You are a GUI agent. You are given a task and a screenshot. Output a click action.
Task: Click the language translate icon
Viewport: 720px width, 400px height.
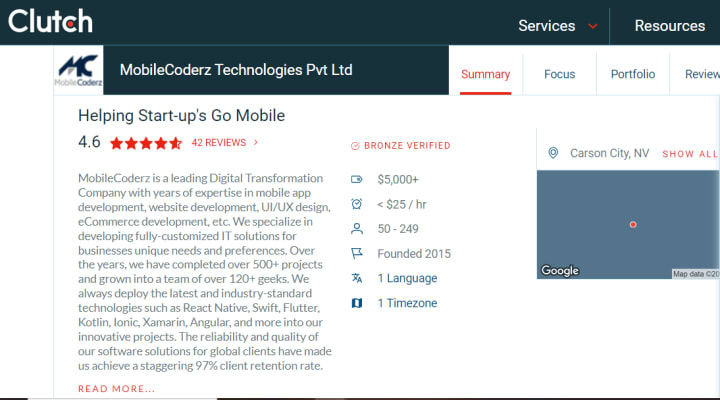(x=357, y=278)
